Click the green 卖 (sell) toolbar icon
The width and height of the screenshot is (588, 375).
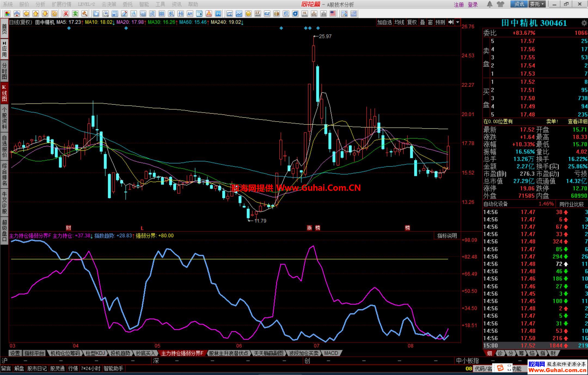coord(75,14)
